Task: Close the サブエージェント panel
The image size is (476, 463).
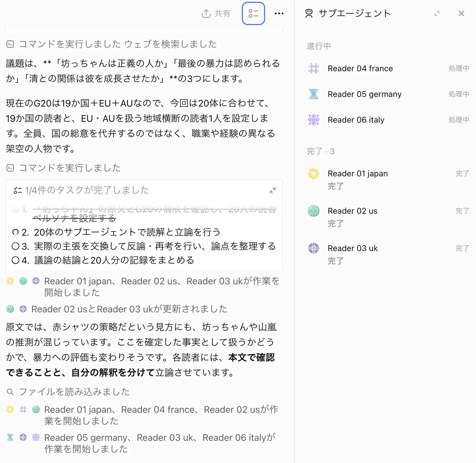Action: (x=461, y=13)
